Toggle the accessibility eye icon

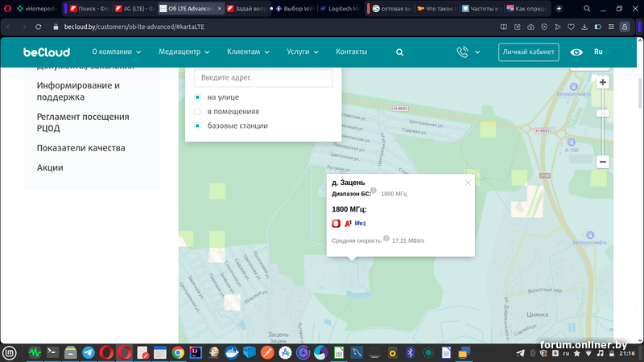576,52
